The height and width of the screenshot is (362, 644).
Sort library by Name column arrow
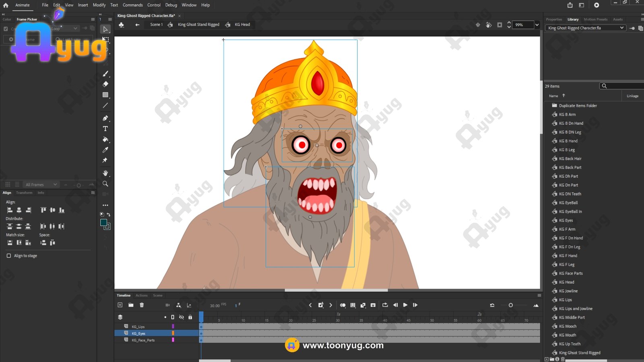pos(563,96)
